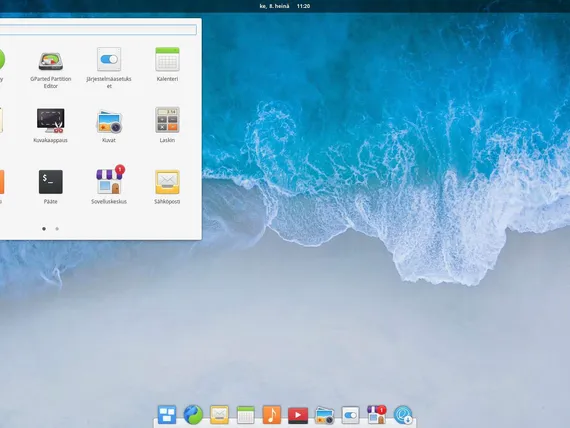Go to first launcher page dot

44,229
